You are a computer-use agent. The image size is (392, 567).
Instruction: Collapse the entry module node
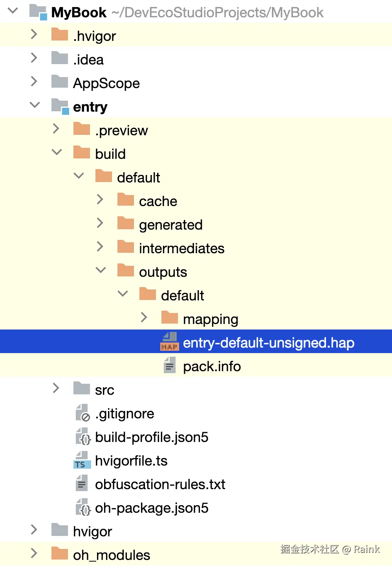click(35, 105)
